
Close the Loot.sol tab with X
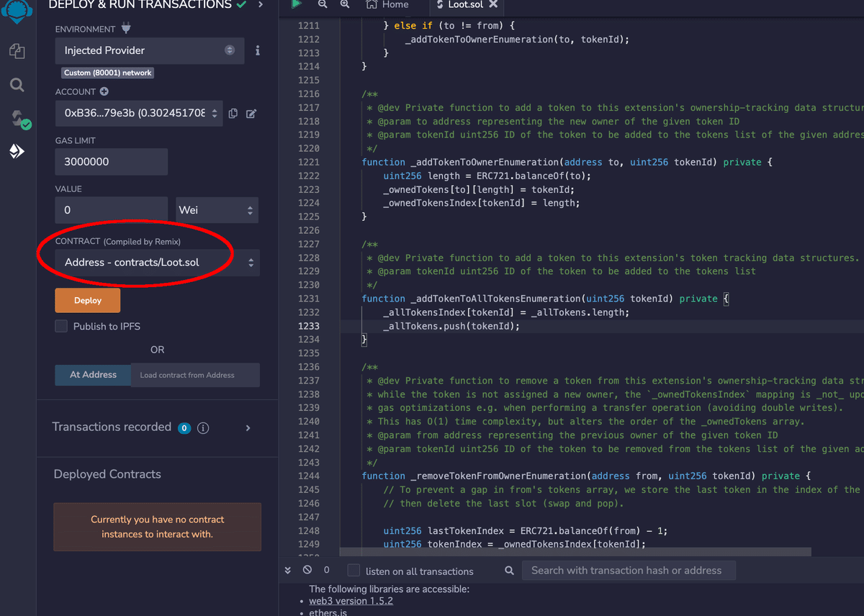click(x=493, y=4)
